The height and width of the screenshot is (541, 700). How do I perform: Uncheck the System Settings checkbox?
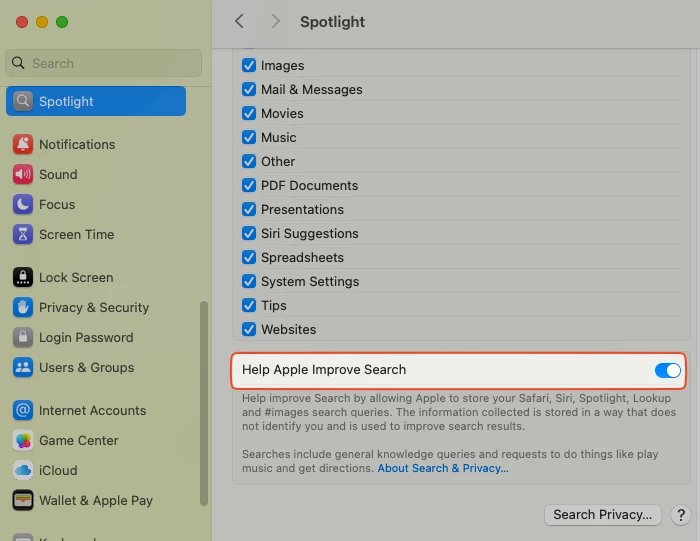(x=249, y=282)
